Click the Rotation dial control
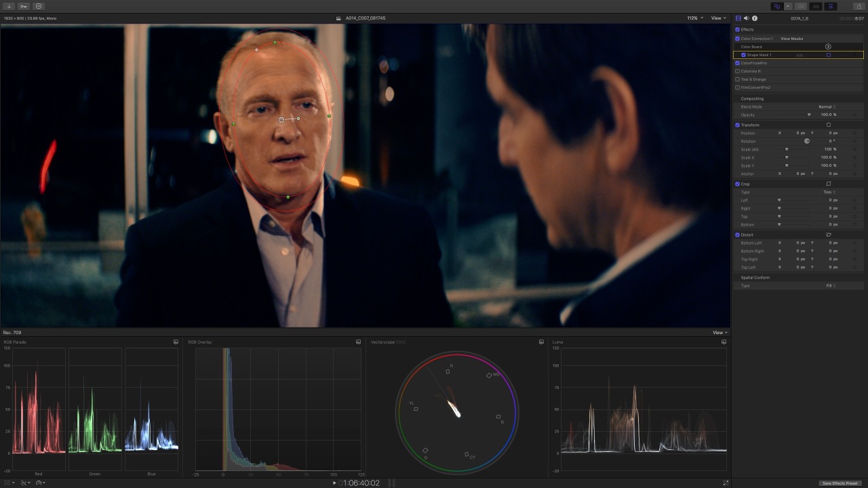The height and width of the screenshot is (488, 868). coord(807,141)
